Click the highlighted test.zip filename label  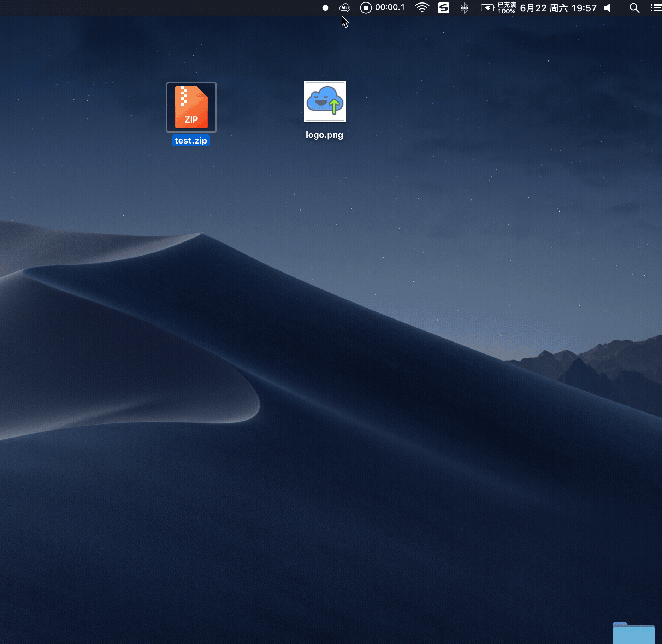point(191,140)
